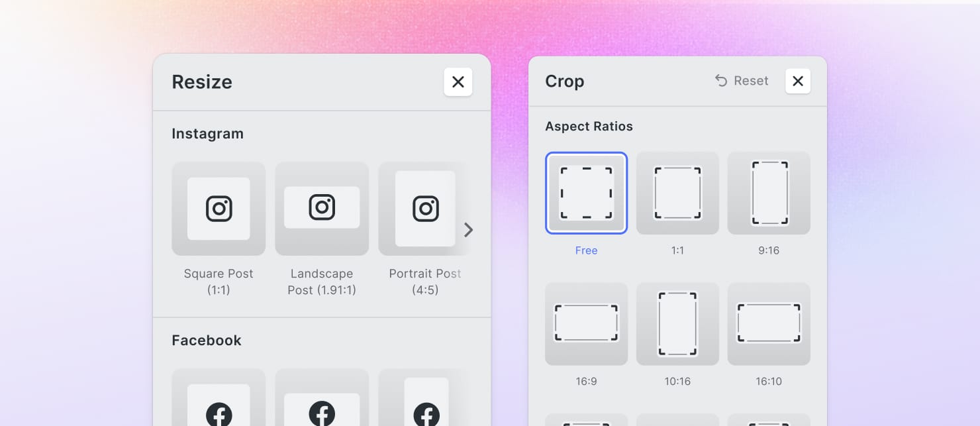The image size is (980, 426).
Task: Click the Facebook section heading
Action: 207,341
